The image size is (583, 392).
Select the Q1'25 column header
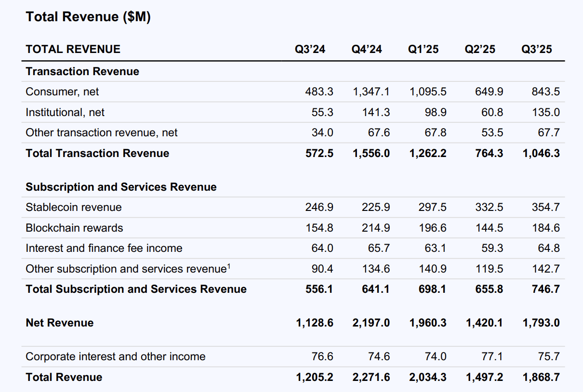423,49
